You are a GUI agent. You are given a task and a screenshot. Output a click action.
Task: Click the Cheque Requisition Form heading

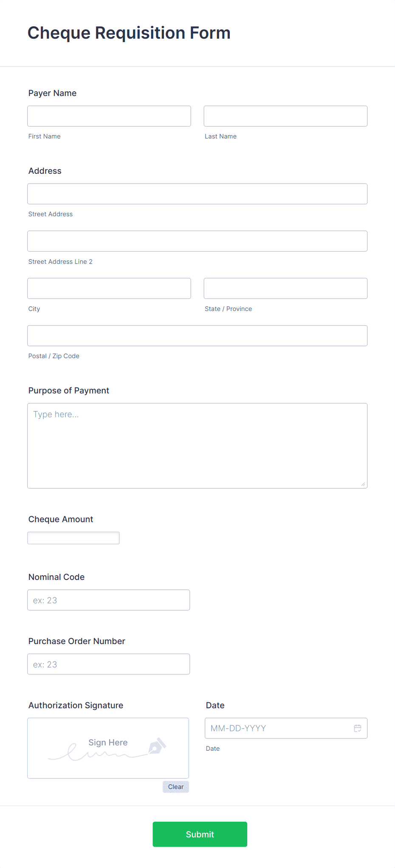click(129, 33)
